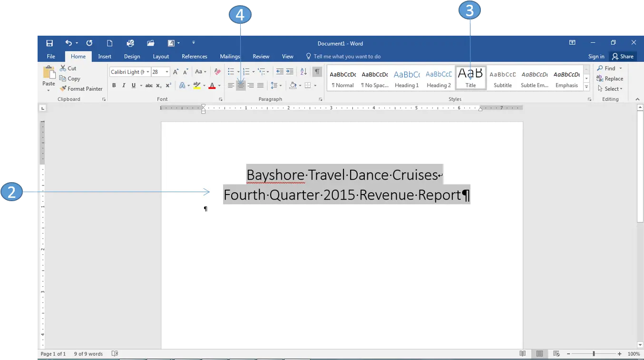This screenshot has width=644, height=360.
Task: Open Customize Quick Access Toolbar dropdown
Action: click(194, 43)
